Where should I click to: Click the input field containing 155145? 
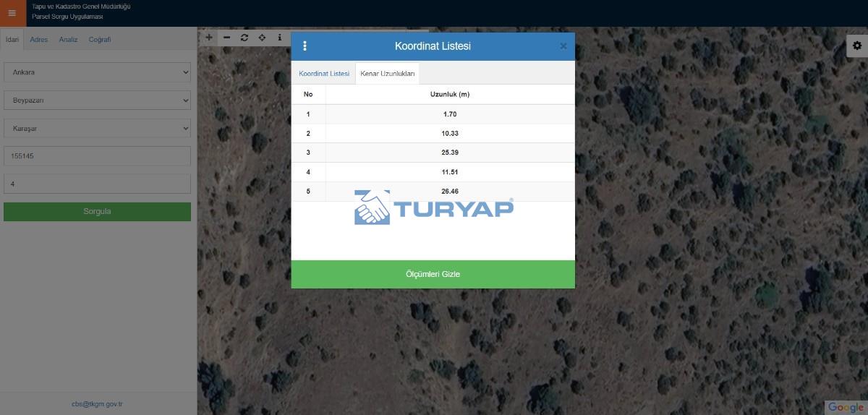[97, 156]
